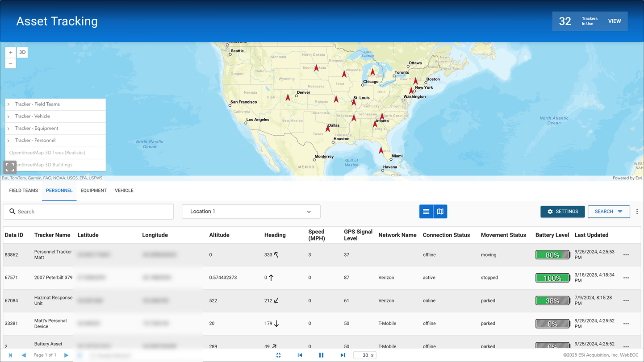Screen dimensions: 644x362
Task: Click the SETTINGS button
Action: (x=562, y=211)
